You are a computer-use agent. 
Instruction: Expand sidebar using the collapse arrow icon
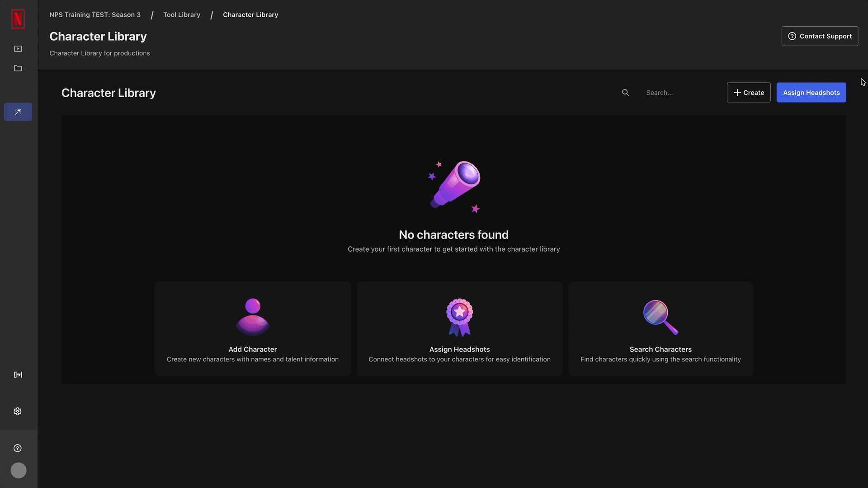coord(18,375)
